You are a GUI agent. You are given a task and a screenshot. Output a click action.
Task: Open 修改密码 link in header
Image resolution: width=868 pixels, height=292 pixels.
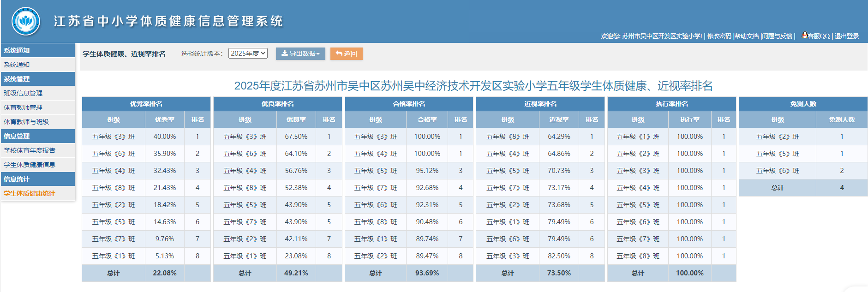[x=719, y=36]
